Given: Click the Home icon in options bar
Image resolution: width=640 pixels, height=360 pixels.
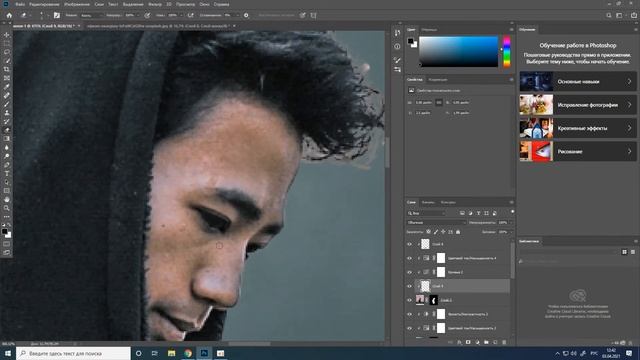Looking at the screenshot, I should click(x=9, y=16).
